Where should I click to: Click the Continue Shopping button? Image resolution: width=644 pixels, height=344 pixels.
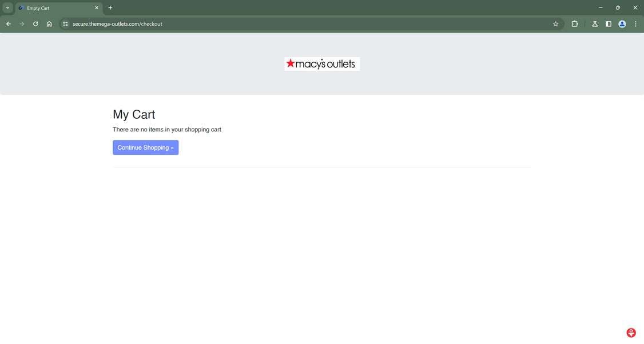pyautogui.click(x=145, y=147)
